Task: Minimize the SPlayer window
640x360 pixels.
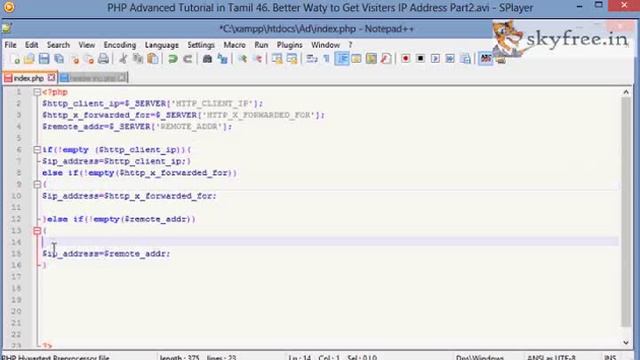Action: pyautogui.click(x=580, y=7)
